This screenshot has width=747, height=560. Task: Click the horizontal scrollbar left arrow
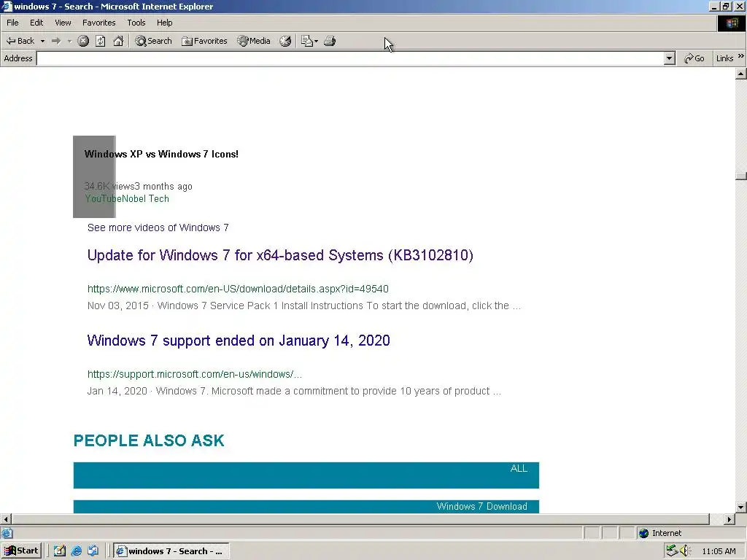[x=6, y=519]
